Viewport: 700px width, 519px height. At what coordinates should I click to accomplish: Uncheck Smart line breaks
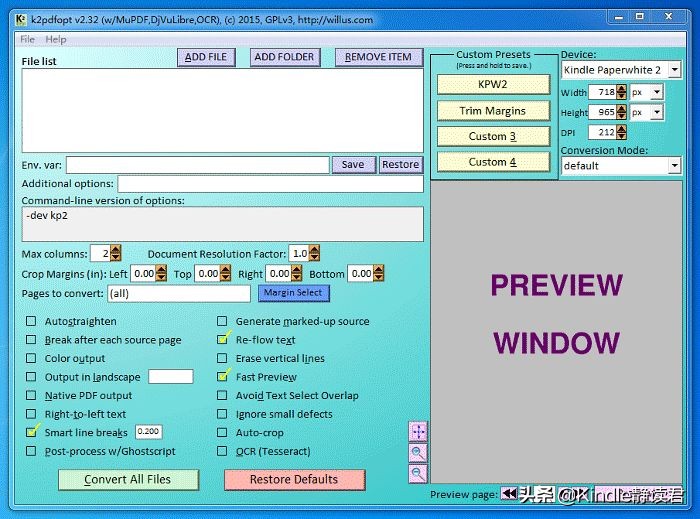[x=31, y=432]
